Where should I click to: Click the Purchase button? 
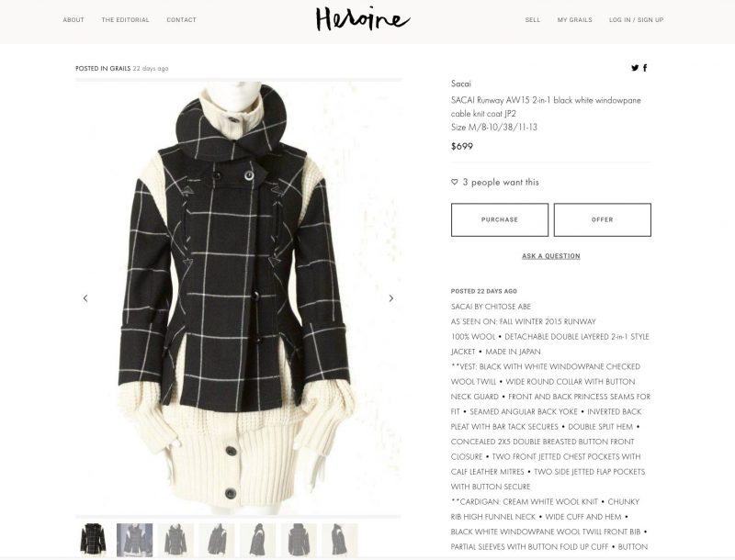coord(500,219)
